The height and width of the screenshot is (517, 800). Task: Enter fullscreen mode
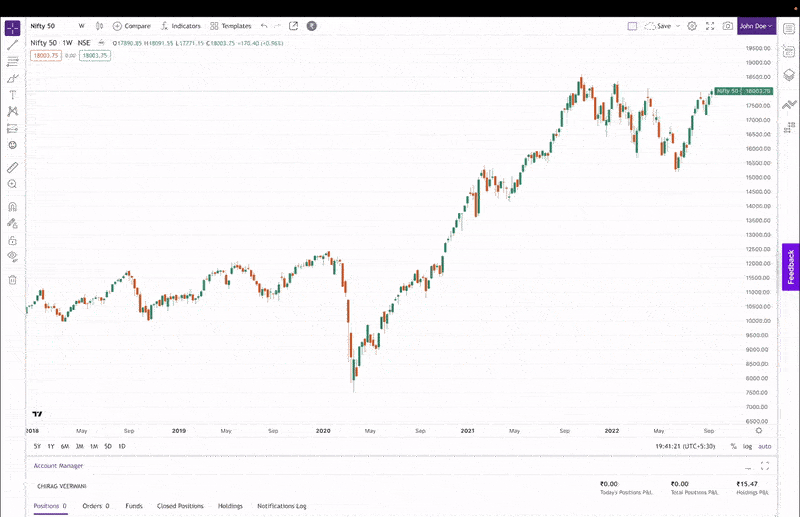pyautogui.click(x=710, y=26)
